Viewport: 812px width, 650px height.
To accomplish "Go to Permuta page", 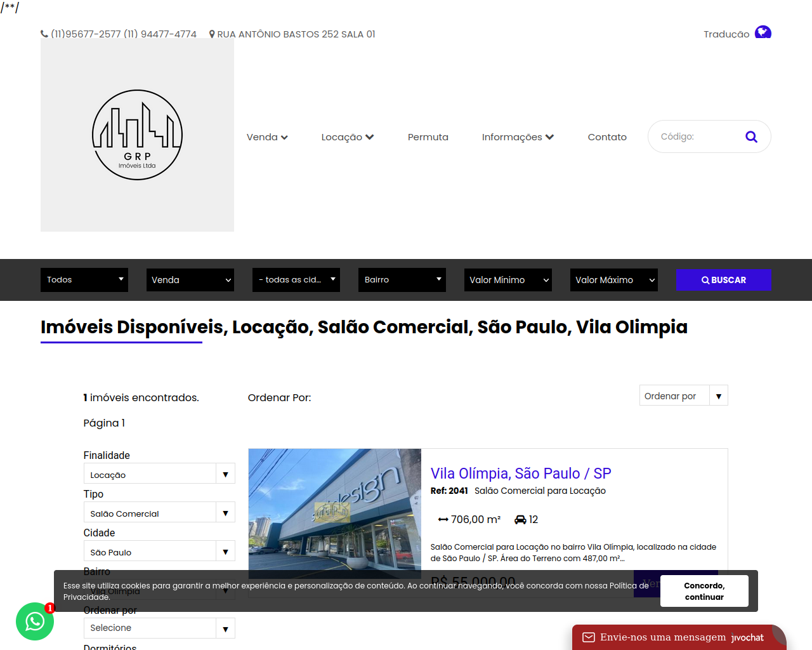I will (428, 137).
